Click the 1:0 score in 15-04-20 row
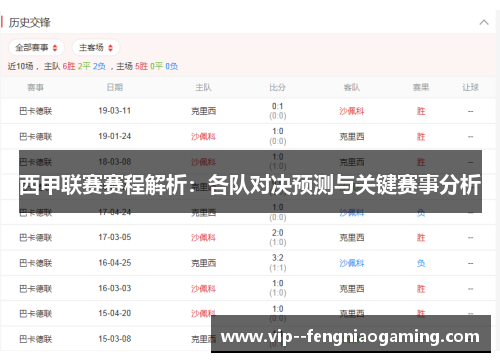Screen dimensions: 500x362 278,309
